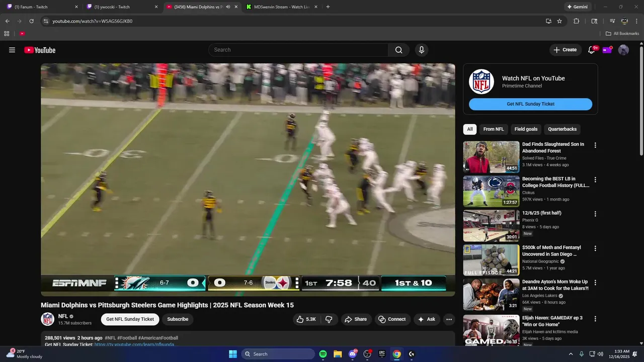The width and height of the screenshot is (644, 362).
Task: Share the video
Action: click(356, 319)
